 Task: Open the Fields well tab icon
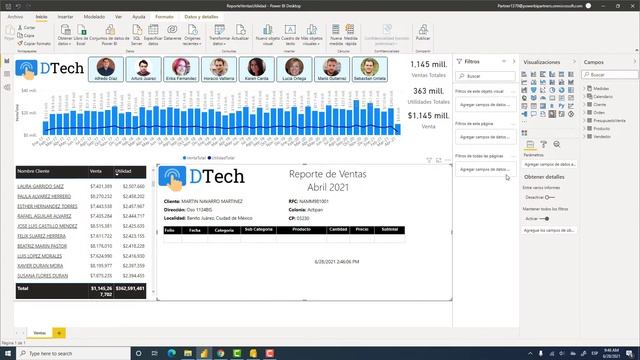[530, 144]
